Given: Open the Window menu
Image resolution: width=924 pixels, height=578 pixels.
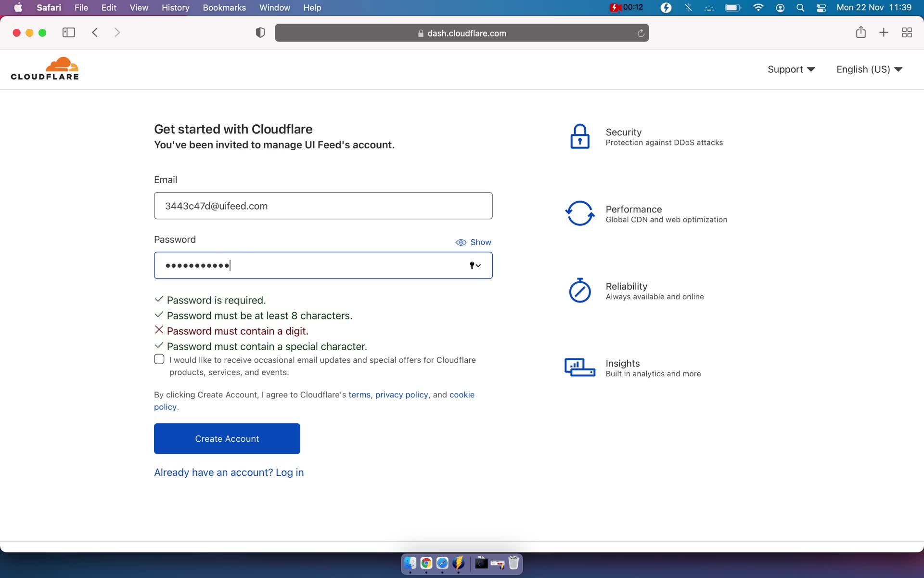Looking at the screenshot, I should pyautogui.click(x=275, y=8).
